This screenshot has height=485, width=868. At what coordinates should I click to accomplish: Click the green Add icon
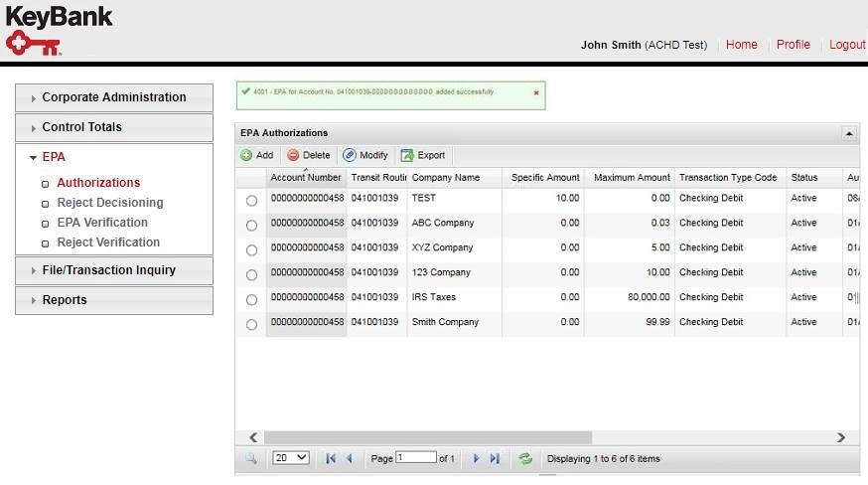click(x=246, y=156)
